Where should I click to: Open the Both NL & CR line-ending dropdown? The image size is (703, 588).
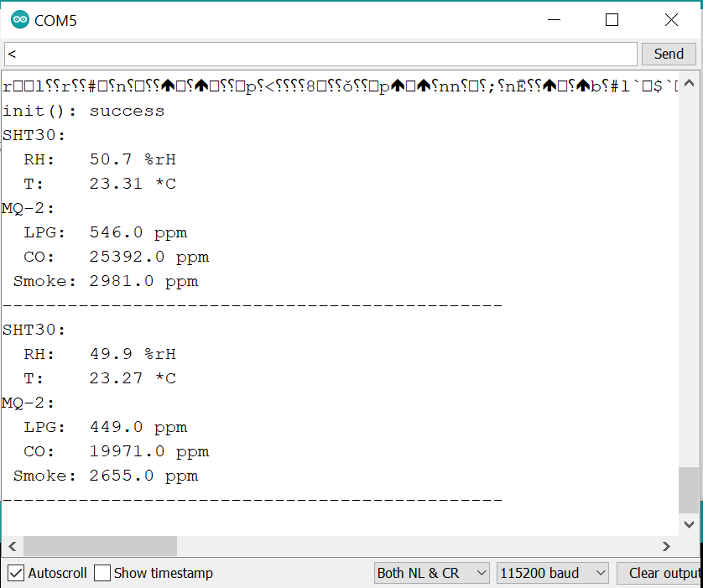click(x=431, y=574)
